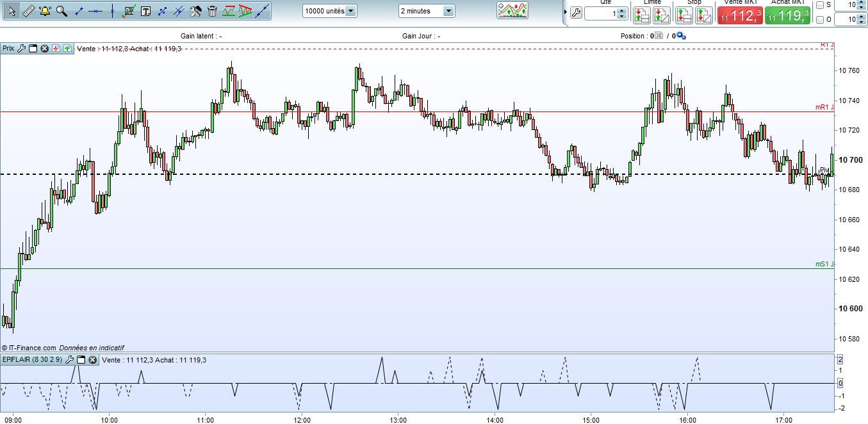Viewport: 868px width, 424px height.
Task: Click green up arrow on Prix panel
Action: point(67,48)
